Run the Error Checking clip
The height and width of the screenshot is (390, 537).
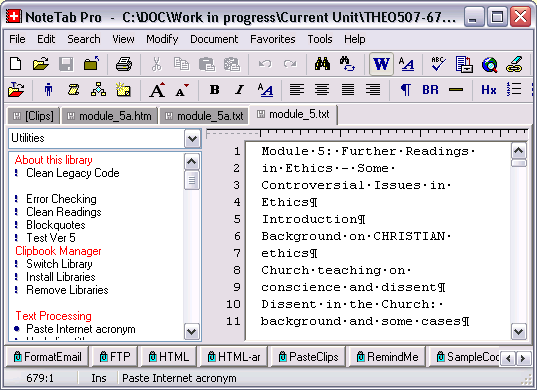pyautogui.click(x=61, y=199)
